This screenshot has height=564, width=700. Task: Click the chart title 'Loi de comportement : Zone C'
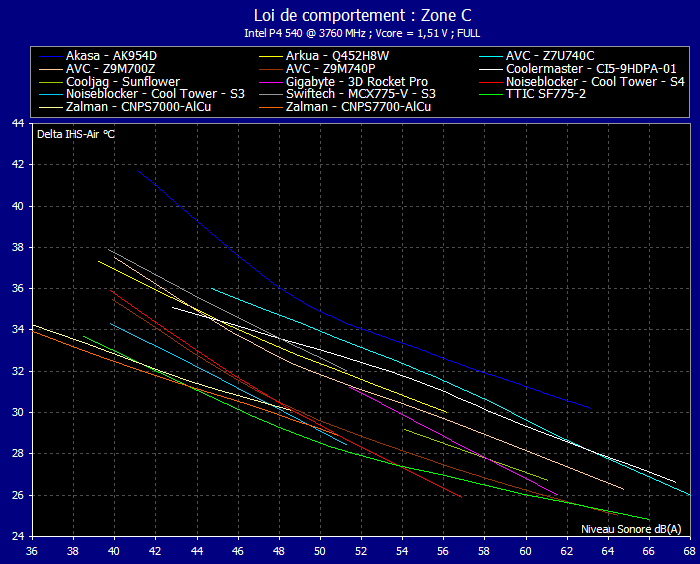pos(362,16)
